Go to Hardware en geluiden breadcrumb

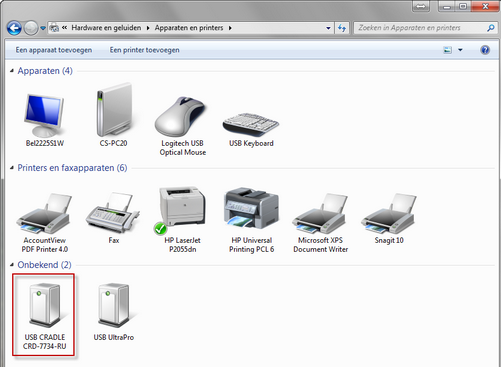[106, 28]
